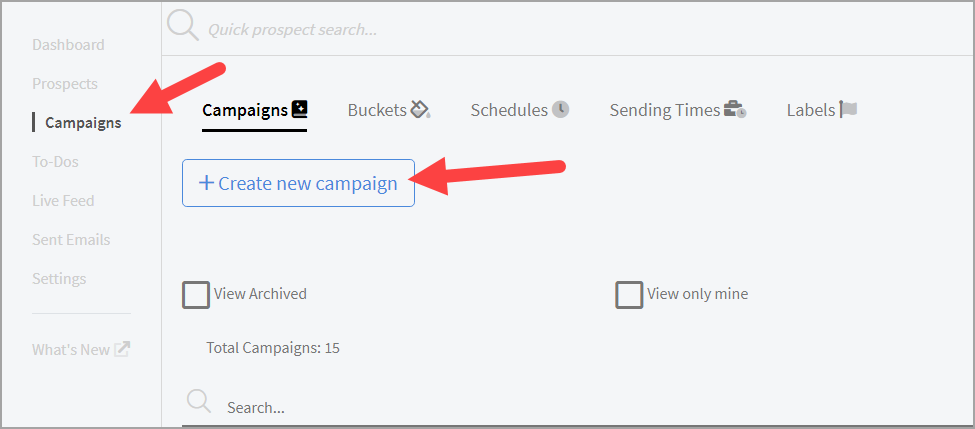Click the book icon beside Campaigns tab
This screenshot has width=975, height=429.
[300, 109]
